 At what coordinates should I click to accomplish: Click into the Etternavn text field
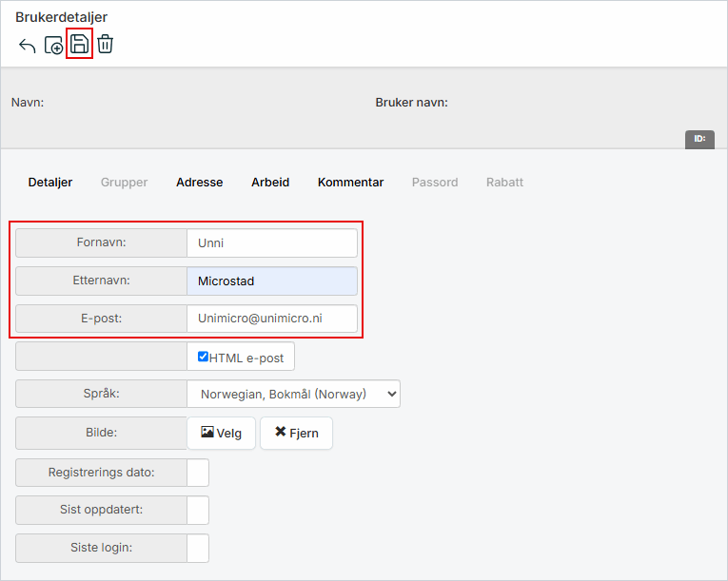click(x=272, y=281)
